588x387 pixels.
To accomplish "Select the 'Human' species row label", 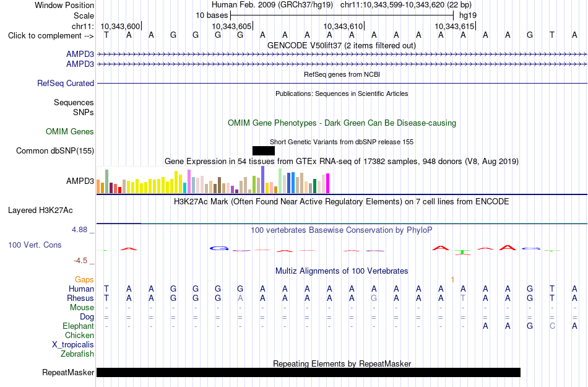I will tap(81, 289).
